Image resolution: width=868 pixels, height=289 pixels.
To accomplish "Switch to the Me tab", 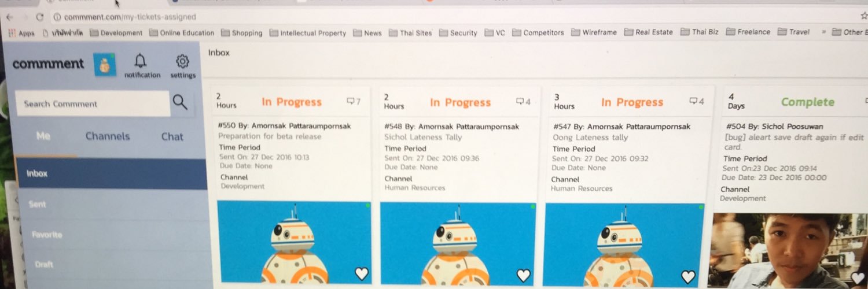I will pyautogui.click(x=43, y=136).
